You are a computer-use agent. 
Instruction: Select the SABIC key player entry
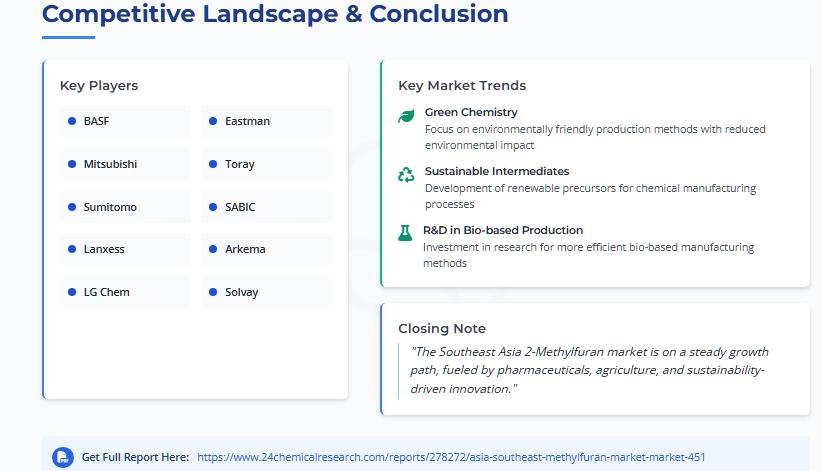(x=266, y=207)
